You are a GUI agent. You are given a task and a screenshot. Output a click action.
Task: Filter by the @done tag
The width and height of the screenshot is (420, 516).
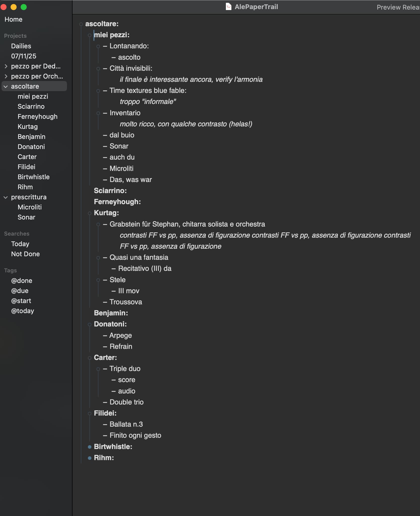[22, 281]
